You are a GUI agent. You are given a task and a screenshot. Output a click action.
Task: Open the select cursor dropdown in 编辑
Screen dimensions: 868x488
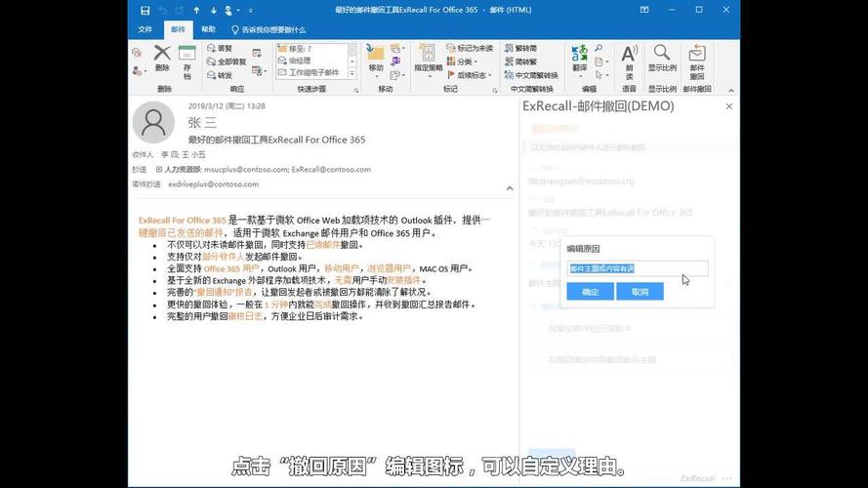[x=601, y=75]
